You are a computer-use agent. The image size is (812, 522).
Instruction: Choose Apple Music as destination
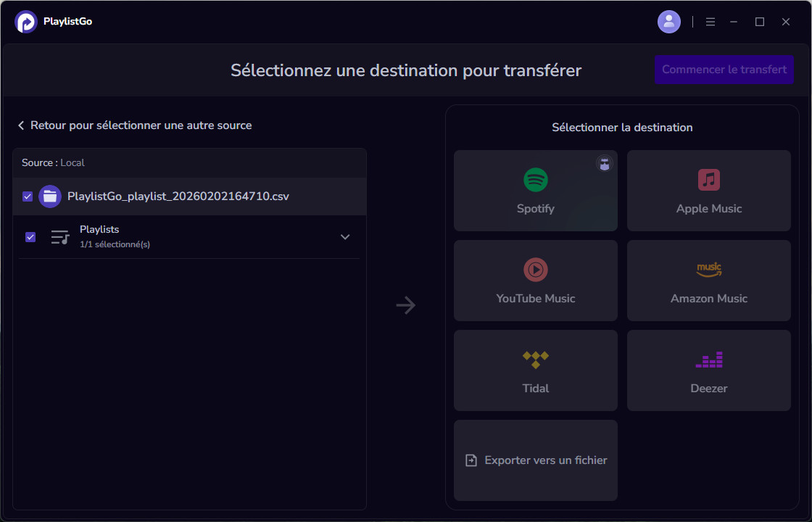point(708,191)
